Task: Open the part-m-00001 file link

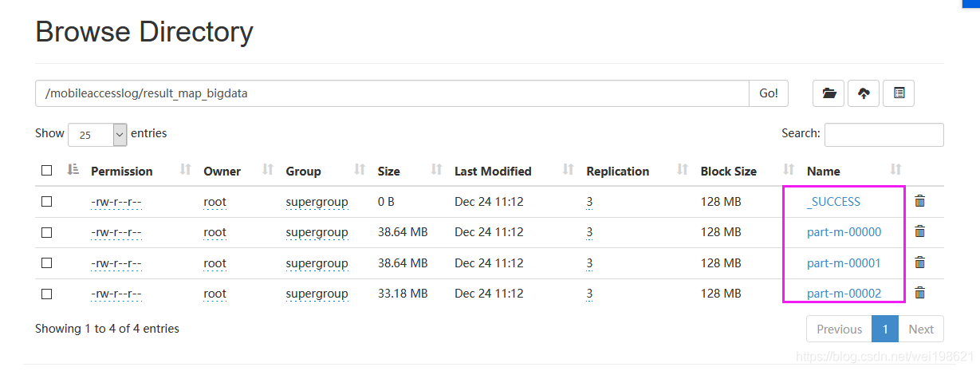Action: tap(844, 263)
